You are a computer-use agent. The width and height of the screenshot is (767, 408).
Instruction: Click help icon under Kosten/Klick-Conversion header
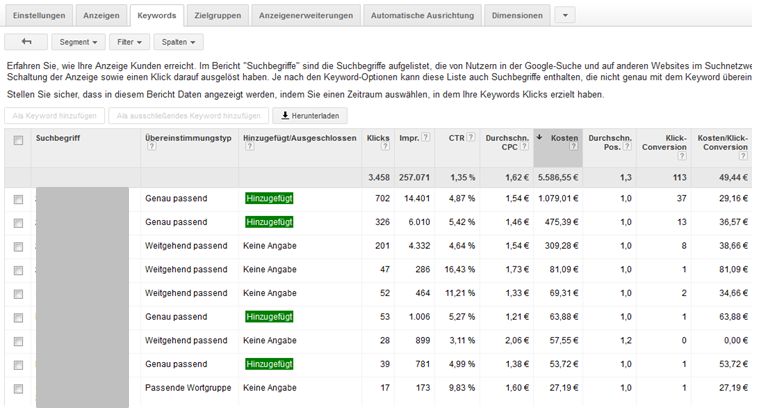click(744, 156)
